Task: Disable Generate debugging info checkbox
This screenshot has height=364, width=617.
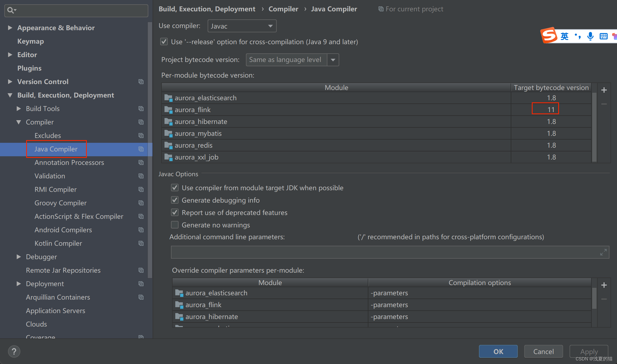Action: click(175, 200)
